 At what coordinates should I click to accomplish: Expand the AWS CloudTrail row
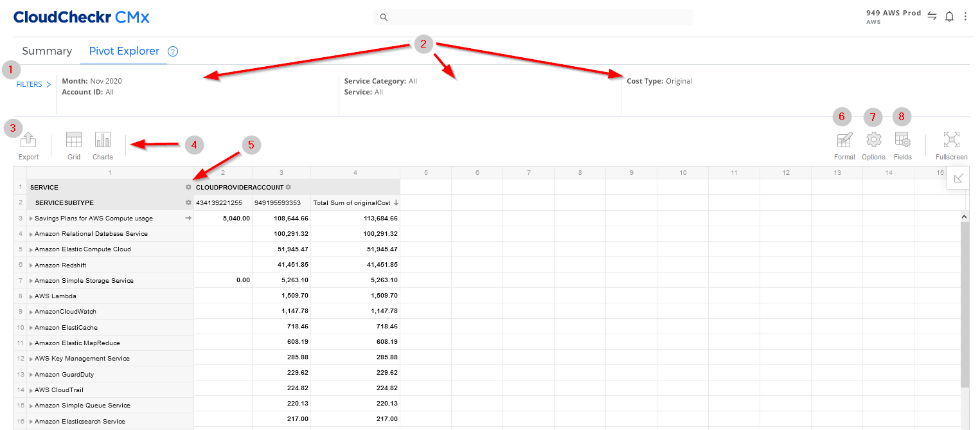point(31,390)
